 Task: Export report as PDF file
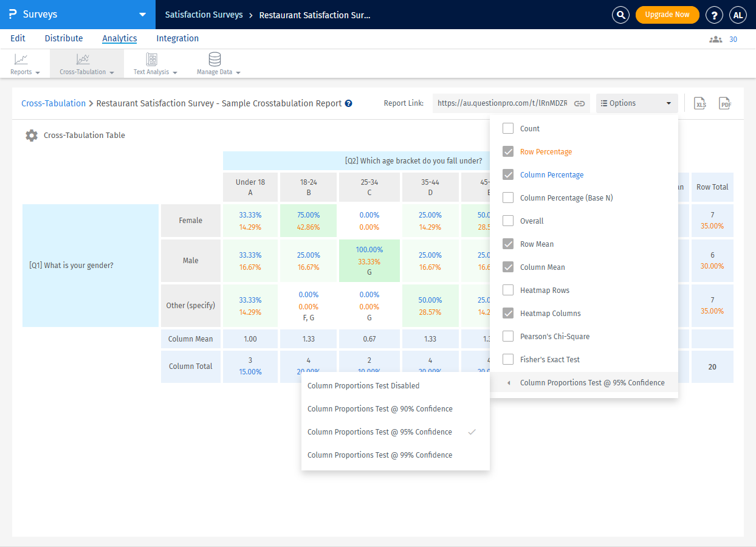tap(724, 103)
